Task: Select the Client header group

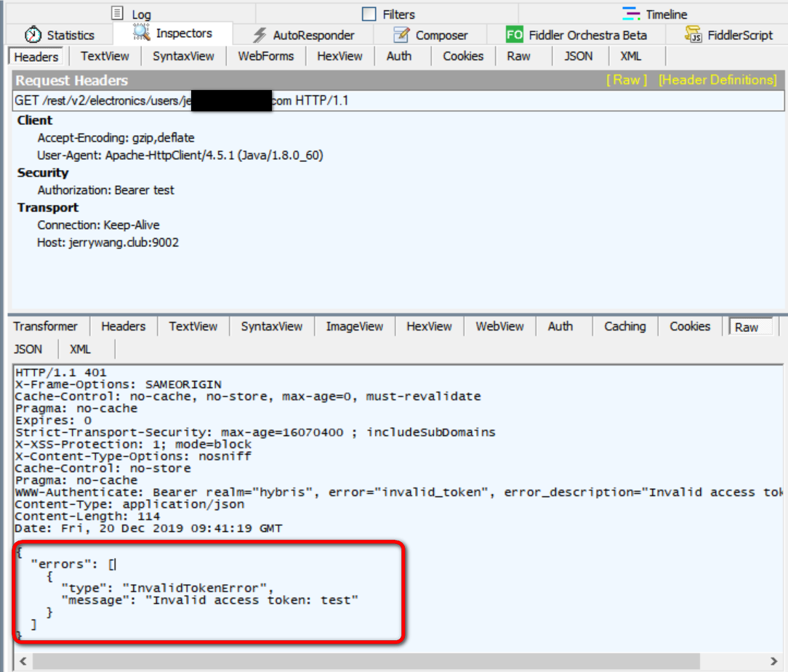Action: coord(35,120)
